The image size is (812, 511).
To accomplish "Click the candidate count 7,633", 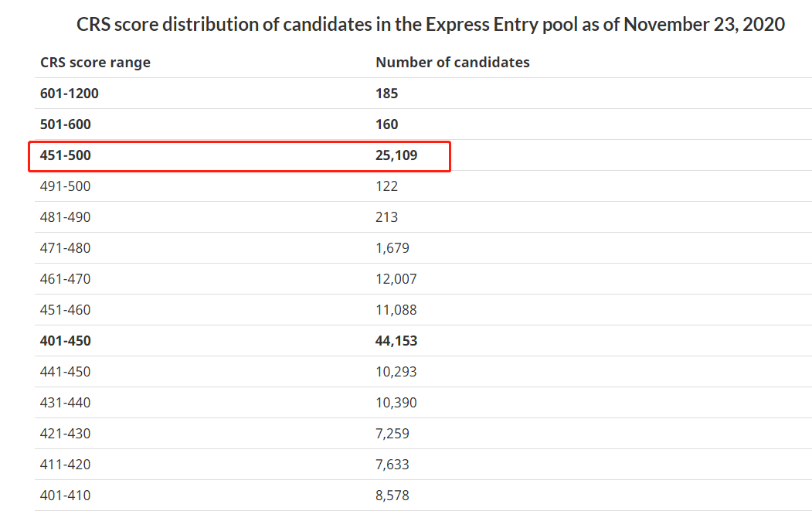I will click(392, 465).
